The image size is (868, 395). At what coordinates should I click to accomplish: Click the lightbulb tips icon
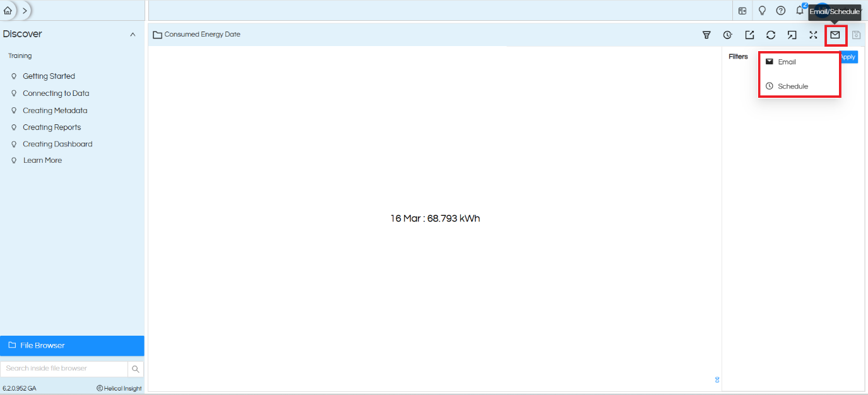pos(762,11)
